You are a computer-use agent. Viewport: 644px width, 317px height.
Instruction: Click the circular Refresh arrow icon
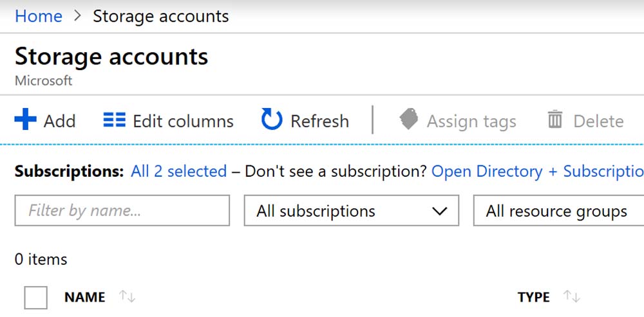pyautogui.click(x=272, y=120)
